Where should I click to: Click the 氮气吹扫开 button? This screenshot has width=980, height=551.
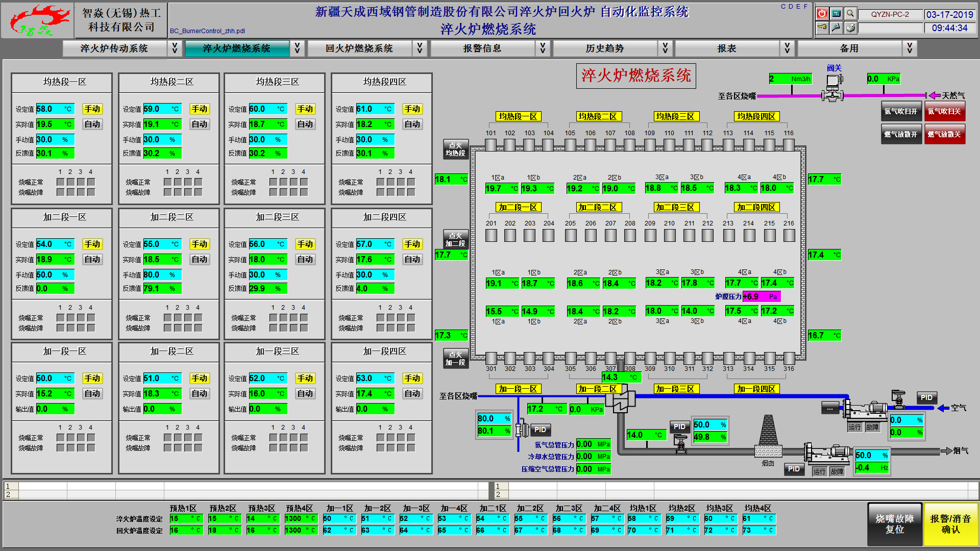click(901, 111)
